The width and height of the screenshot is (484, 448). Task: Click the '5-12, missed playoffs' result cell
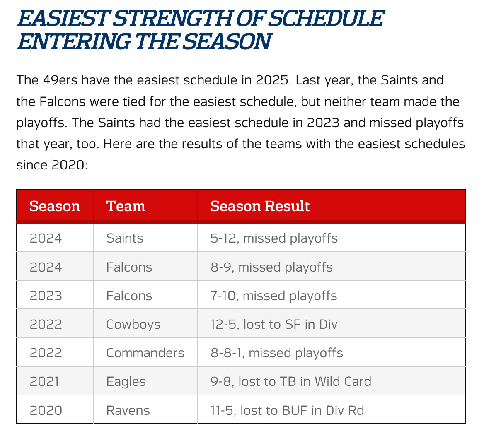pos(274,238)
